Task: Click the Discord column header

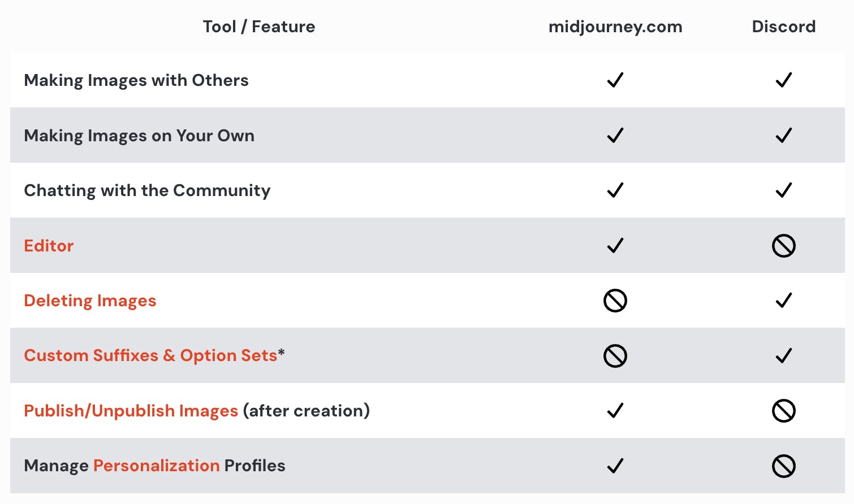Action: (x=783, y=27)
